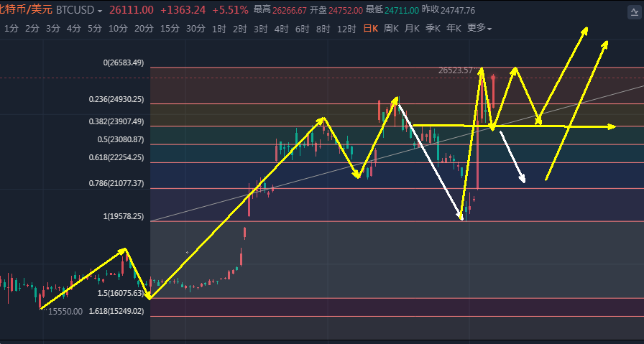Select the 2分 timeframe

point(32,29)
